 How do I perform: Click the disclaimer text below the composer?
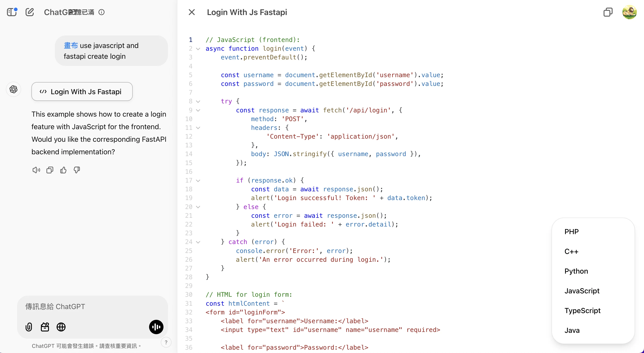click(86, 346)
